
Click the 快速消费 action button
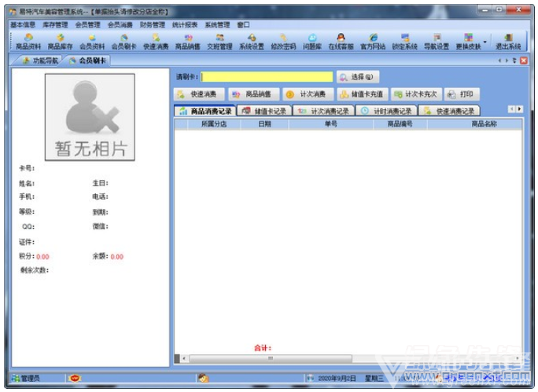coord(199,94)
